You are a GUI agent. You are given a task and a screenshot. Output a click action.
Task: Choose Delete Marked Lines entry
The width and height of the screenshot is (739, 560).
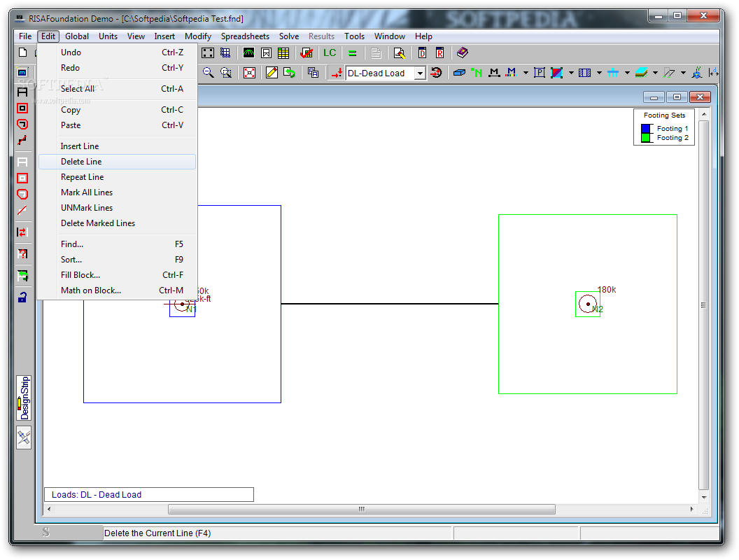117,223
